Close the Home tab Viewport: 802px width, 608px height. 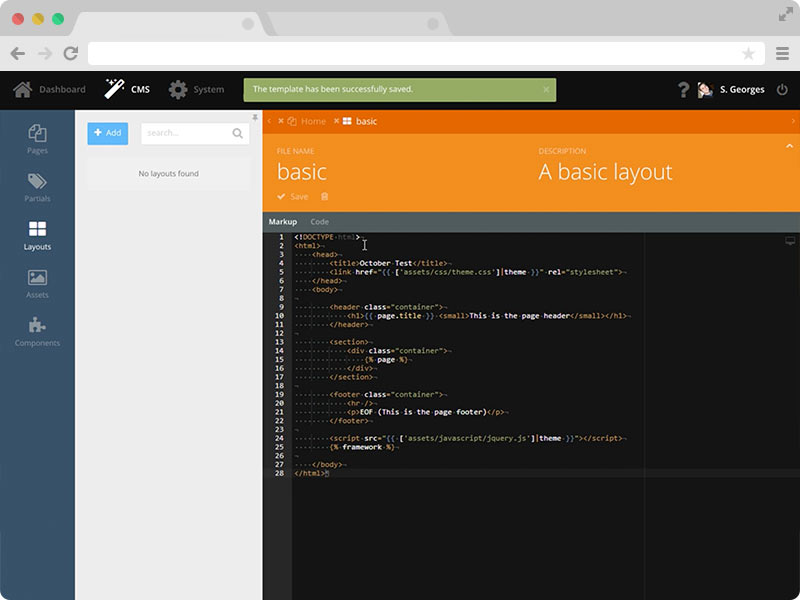coord(281,121)
